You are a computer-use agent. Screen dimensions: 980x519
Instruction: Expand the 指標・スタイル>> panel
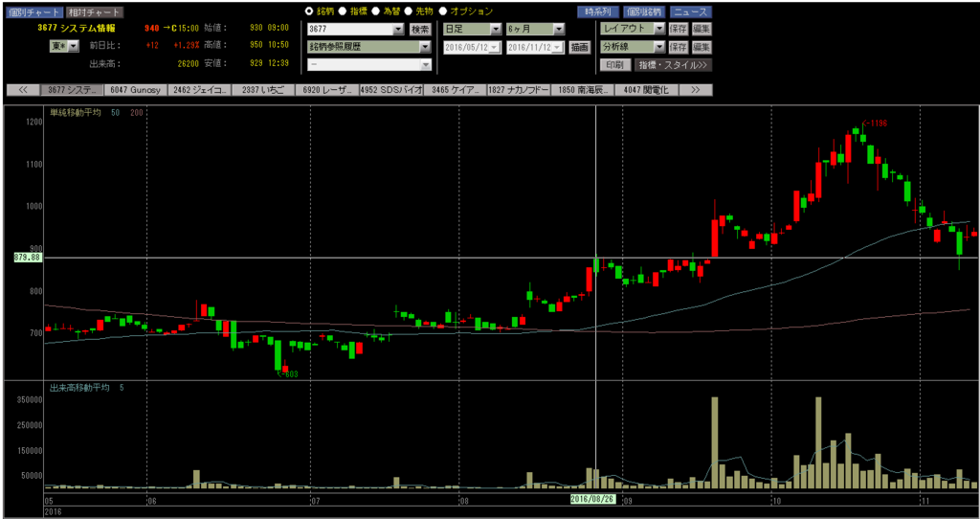[x=673, y=65]
